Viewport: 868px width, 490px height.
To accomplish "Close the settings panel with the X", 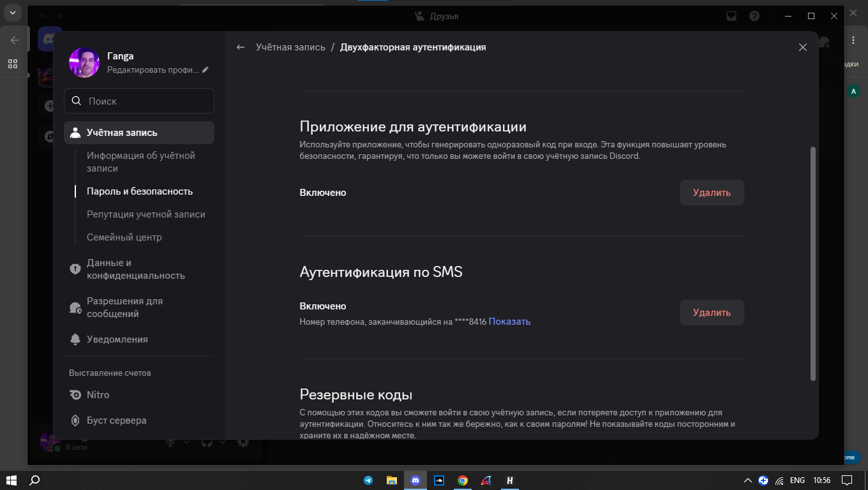I will point(803,47).
